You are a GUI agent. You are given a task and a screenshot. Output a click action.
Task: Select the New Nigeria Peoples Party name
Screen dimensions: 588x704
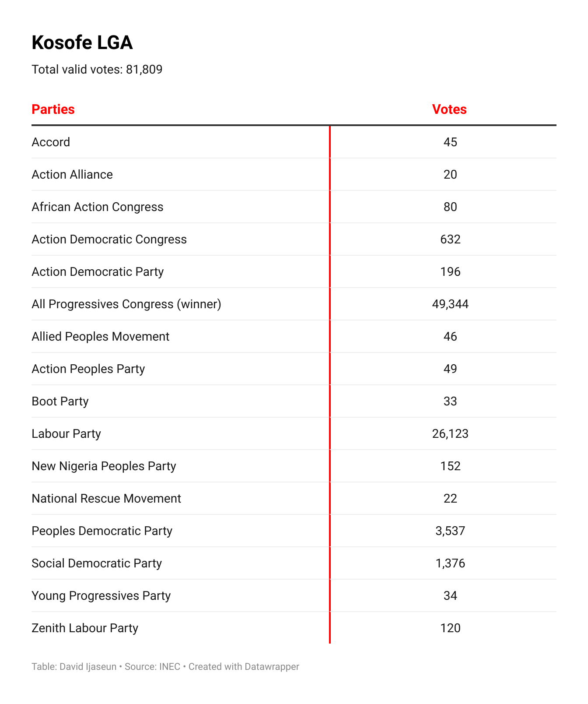click(x=104, y=466)
